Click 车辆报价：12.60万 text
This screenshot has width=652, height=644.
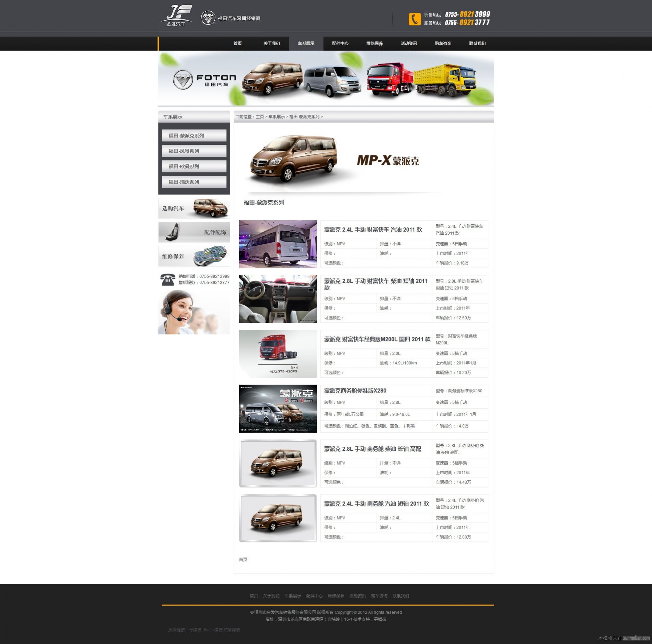[453, 318]
